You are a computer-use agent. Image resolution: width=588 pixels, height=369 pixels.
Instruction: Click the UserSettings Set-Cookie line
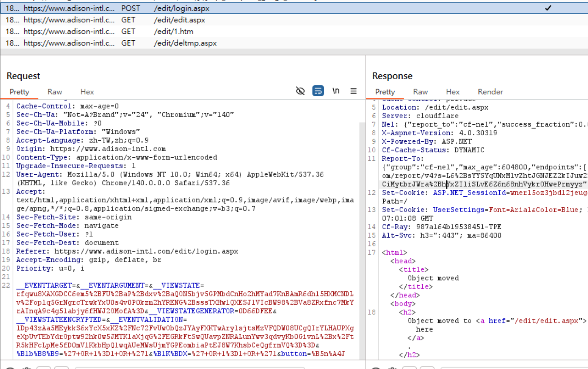click(485, 210)
